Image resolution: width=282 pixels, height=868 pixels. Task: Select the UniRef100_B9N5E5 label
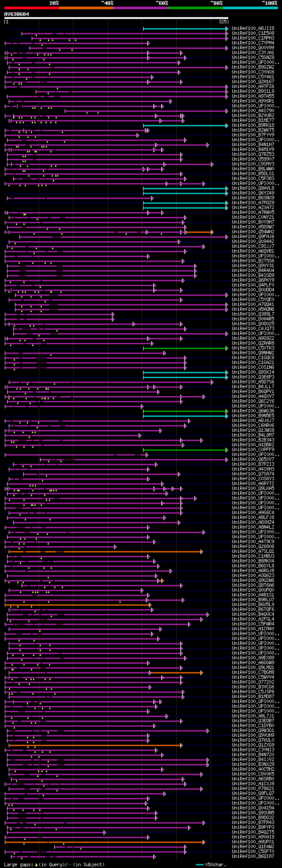[253, 416]
